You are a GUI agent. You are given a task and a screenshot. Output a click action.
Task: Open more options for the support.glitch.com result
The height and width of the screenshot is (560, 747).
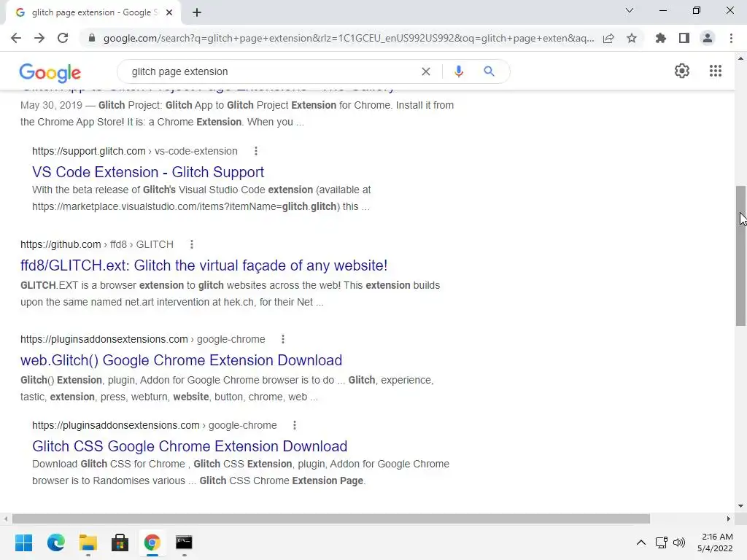click(256, 151)
